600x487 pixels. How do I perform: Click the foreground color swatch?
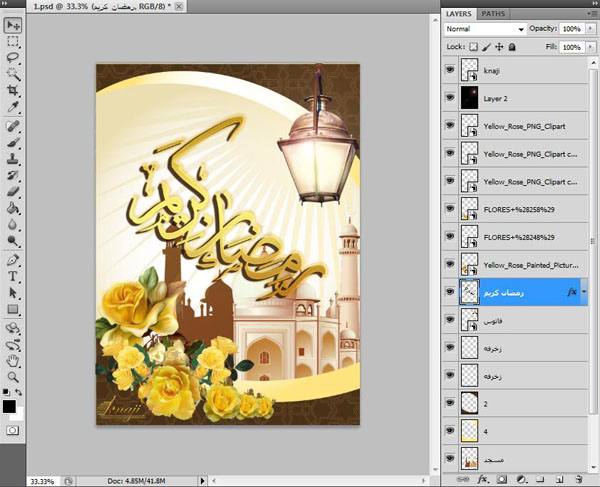pyautogui.click(x=10, y=407)
